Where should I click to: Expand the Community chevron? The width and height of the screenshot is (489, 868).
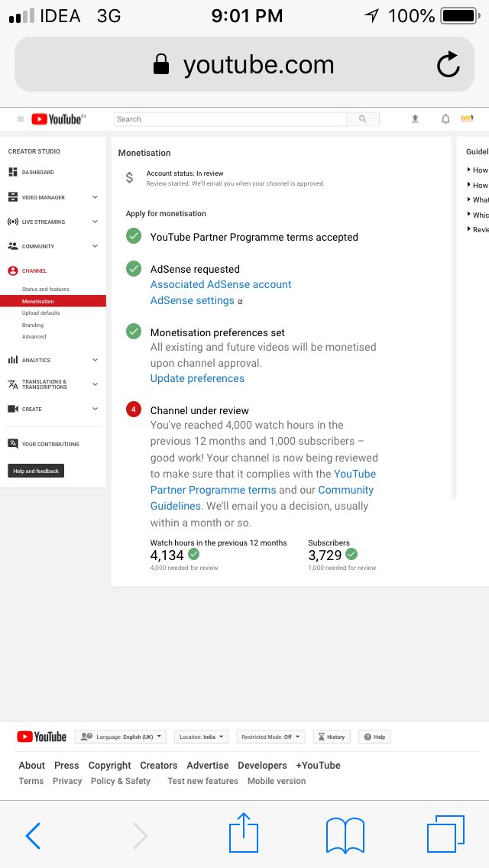tap(95, 246)
